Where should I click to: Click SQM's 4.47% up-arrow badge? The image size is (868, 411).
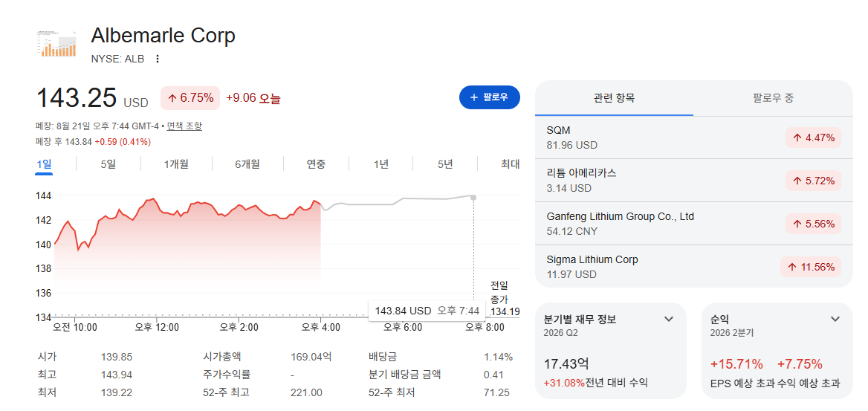pos(813,138)
